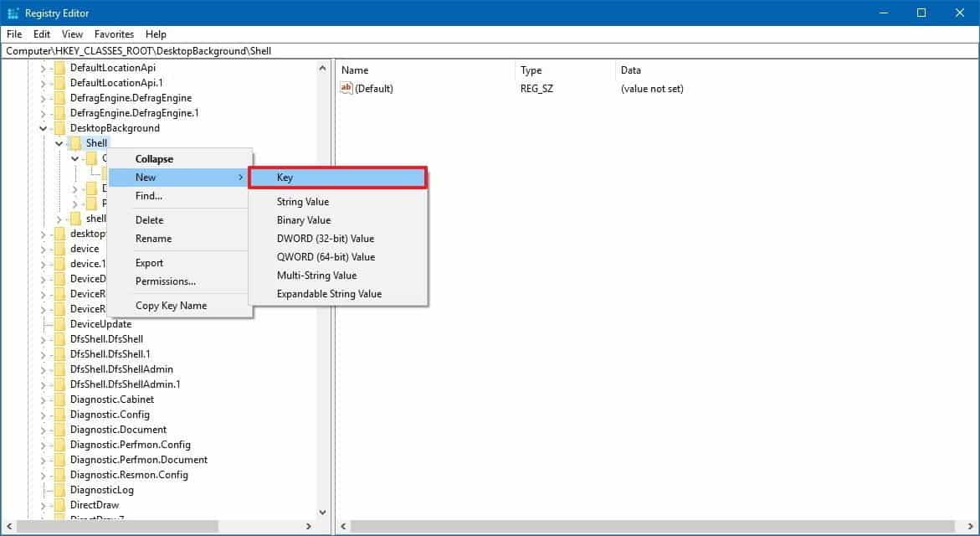This screenshot has width=980, height=536.
Task: Click the DefragEngine.DefragEngine.1 folder icon
Action: tap(60, 112)
